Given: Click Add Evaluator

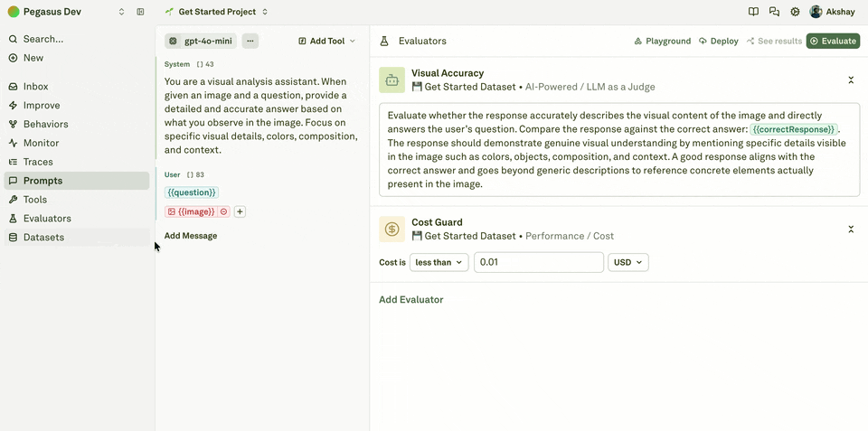Looking at the screenshot, I should (x=410, y=300).
